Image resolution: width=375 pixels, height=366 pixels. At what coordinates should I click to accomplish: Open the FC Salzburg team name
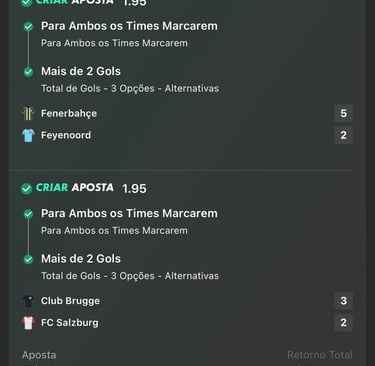[70, 323]
